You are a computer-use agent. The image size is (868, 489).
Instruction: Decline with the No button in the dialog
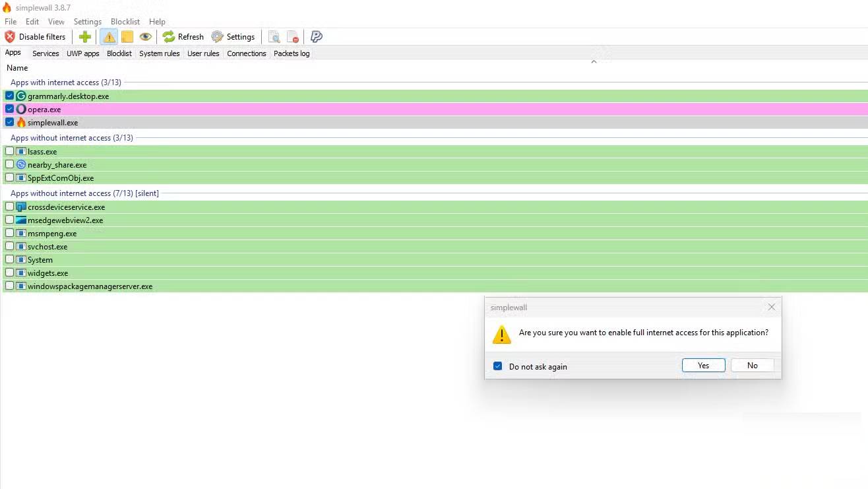point(753,366)
